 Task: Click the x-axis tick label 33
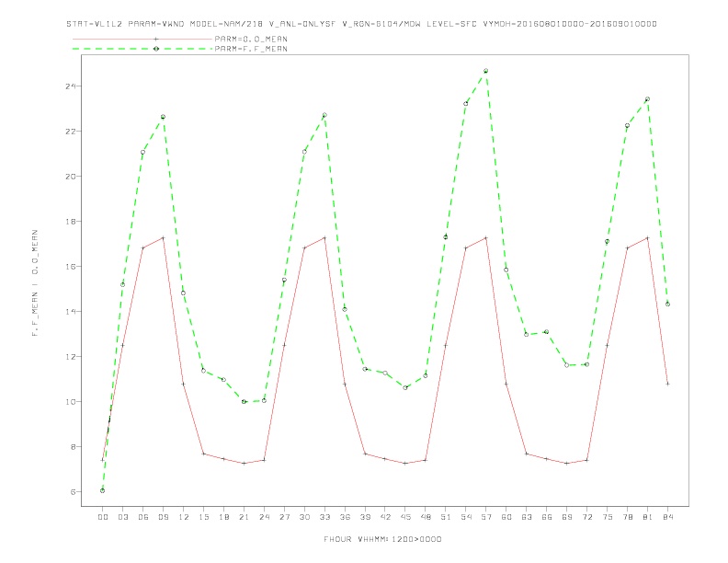324,517
